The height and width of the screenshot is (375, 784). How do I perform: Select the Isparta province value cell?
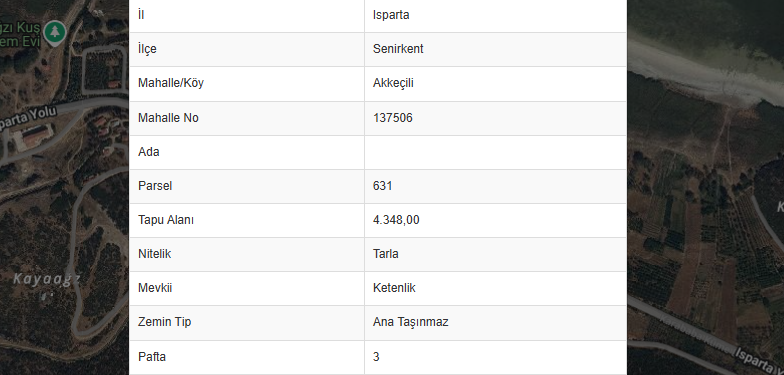tap(496, 16)
